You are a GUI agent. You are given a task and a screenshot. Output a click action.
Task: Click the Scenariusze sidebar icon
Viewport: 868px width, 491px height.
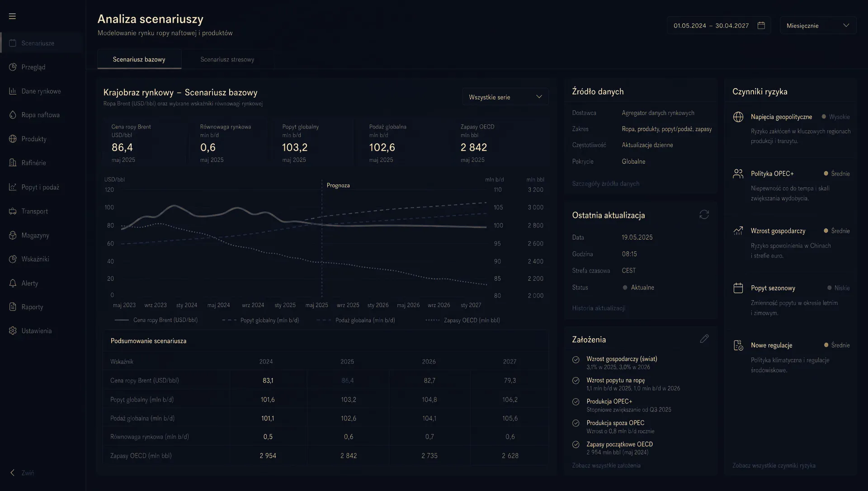click(13, 43)
